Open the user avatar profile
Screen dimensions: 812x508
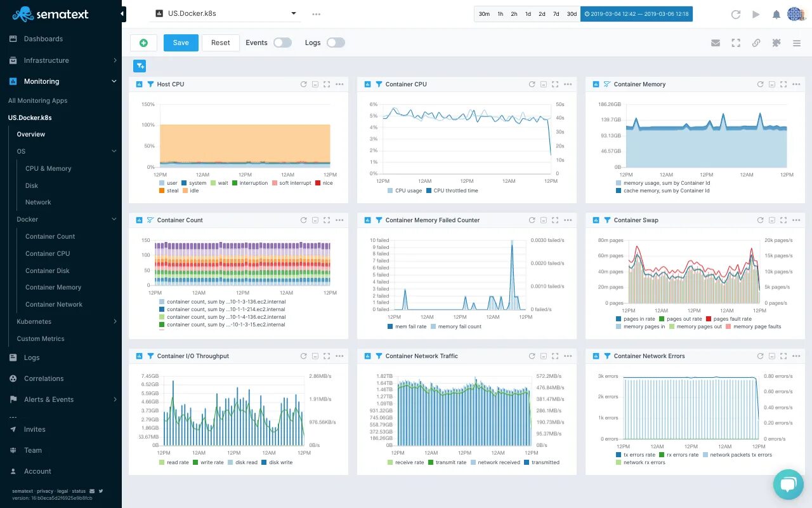(796, 14)
